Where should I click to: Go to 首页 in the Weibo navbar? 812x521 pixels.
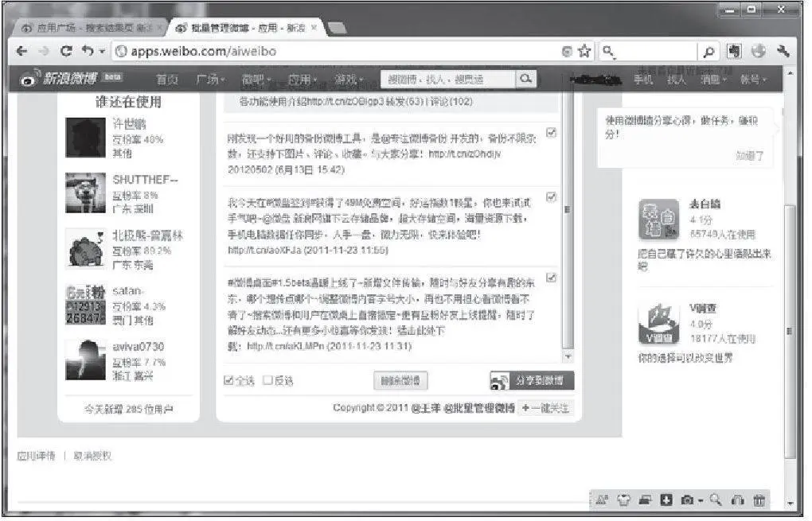(x=166, y=80)
